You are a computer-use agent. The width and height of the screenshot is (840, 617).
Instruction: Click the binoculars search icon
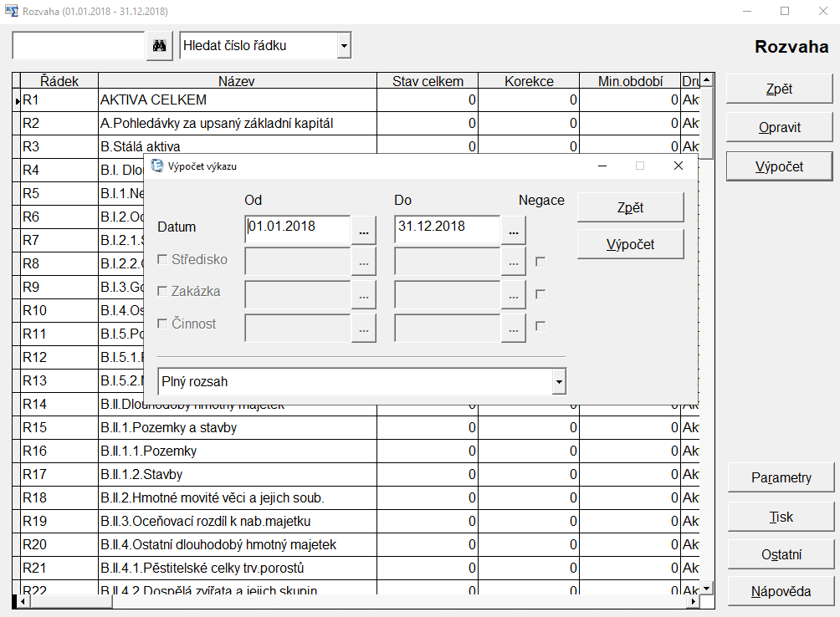(x=159, y=46)
